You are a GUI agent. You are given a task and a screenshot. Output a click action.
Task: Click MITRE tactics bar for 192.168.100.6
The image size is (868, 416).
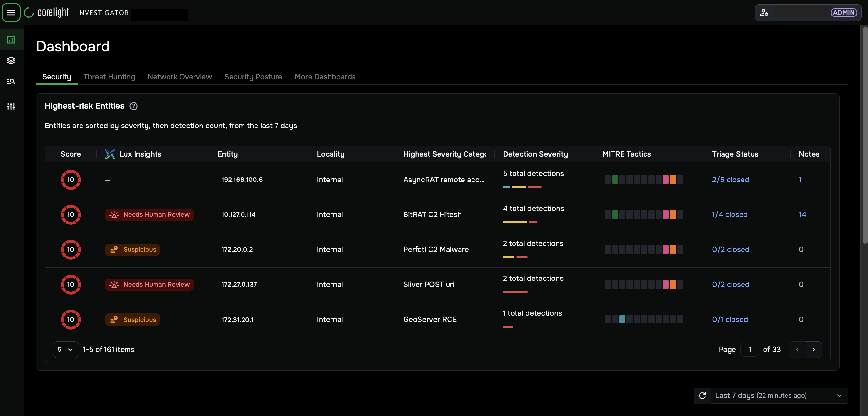(x=644, y=180)
